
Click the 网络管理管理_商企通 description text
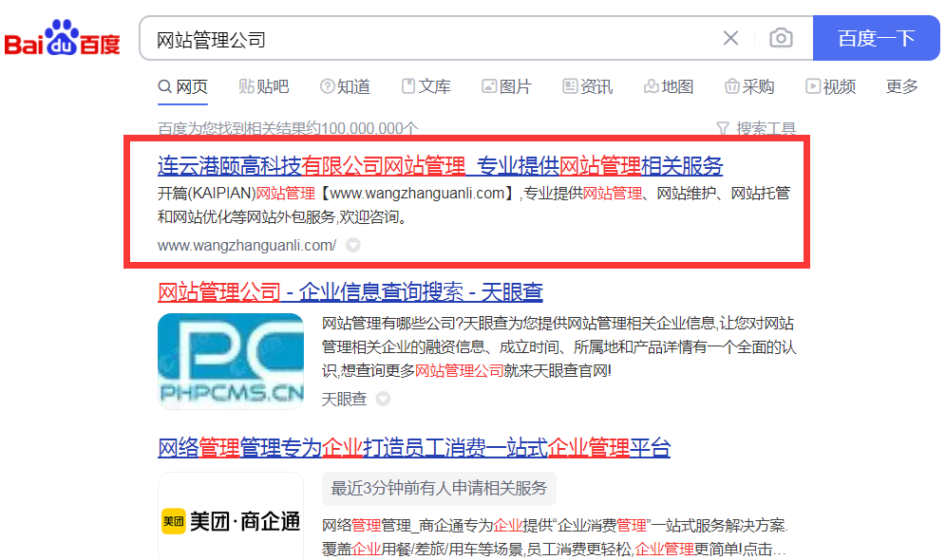point(555,537)
